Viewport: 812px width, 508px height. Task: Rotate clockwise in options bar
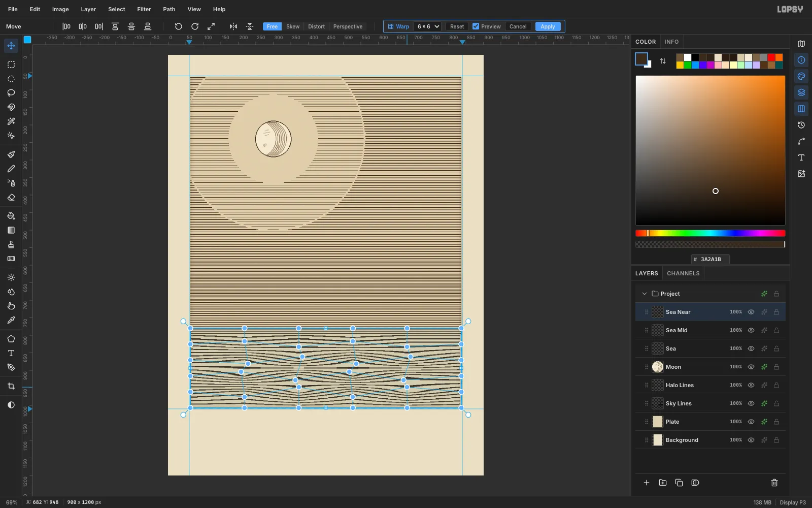[x=195, y=26]
